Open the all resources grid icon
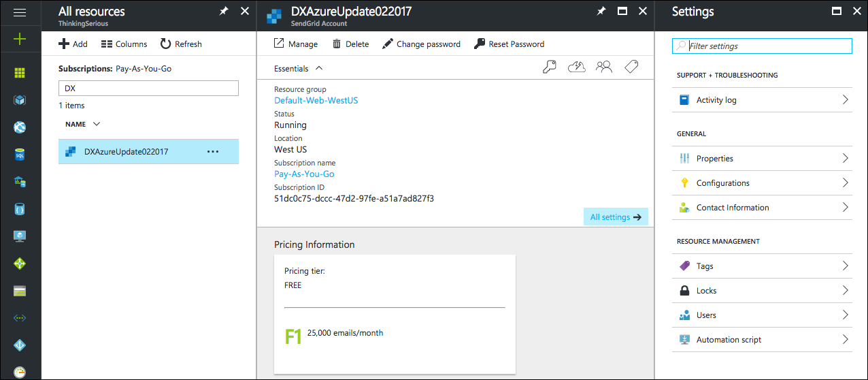The image size is (868, 380). coord(20,73)
